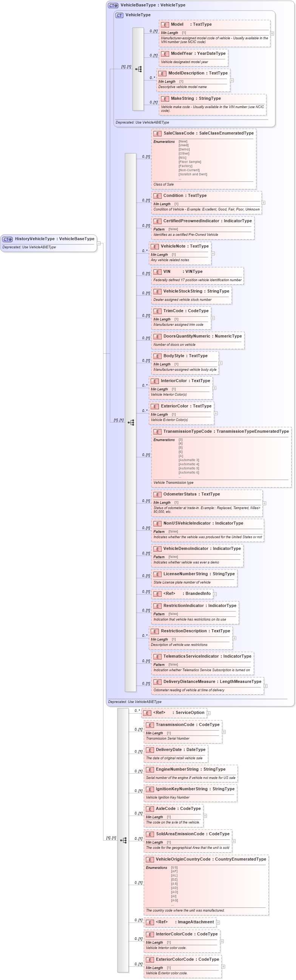
Task: Click the CT icon beside VehicleType
Action: click(x=119, y=15)
